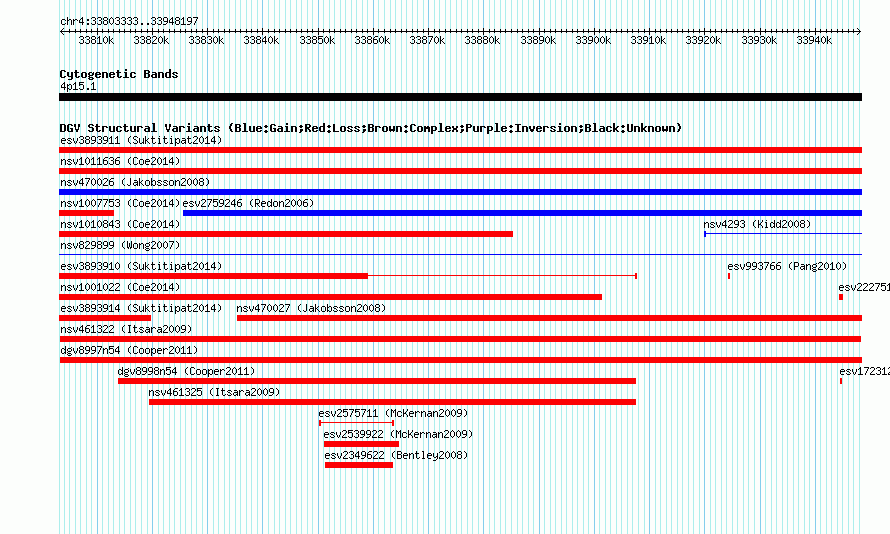
Task: Click the esv2349622 (Bentley2008) label
Action: coord(396,455)
